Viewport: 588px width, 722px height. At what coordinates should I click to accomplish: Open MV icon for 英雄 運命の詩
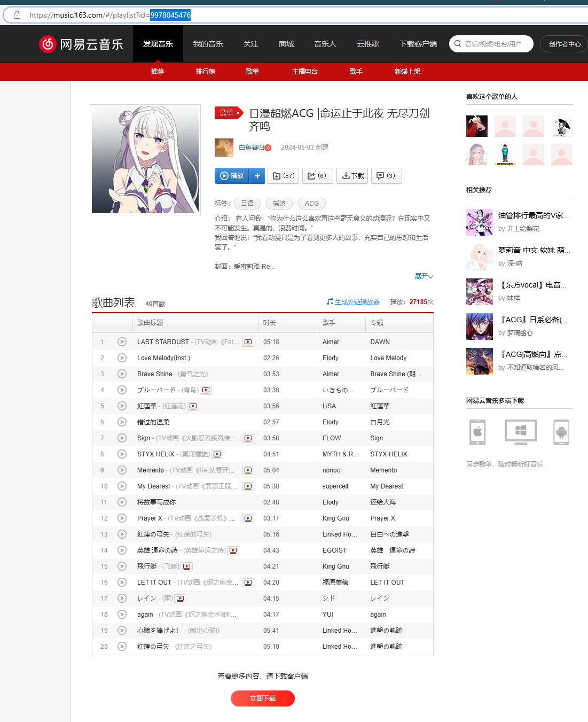[x=233, y=550]
